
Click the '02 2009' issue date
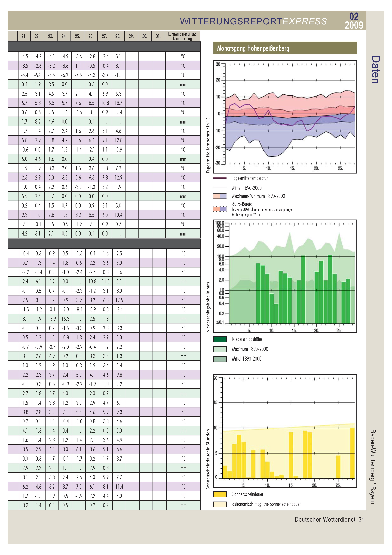(x=354, y=21)
